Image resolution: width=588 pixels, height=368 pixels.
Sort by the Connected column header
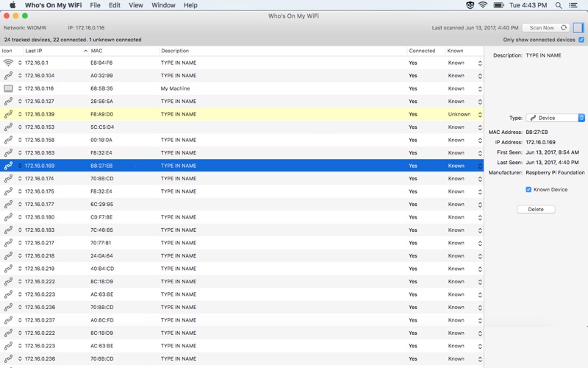pyautogui.click(x=426, y=51)
